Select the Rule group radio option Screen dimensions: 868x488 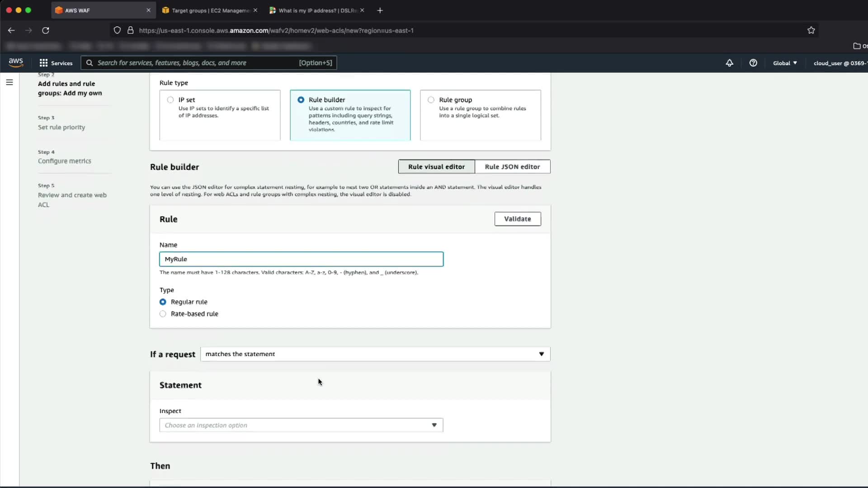coord(431,100)
